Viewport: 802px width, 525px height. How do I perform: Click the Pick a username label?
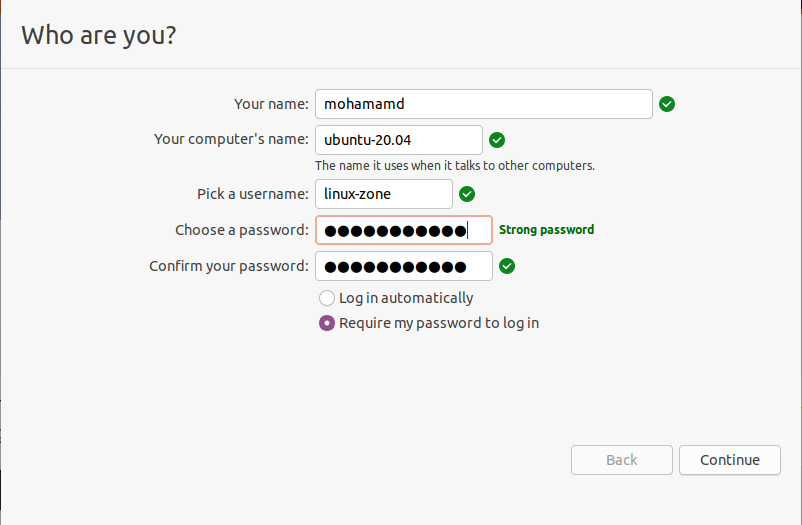253,194
